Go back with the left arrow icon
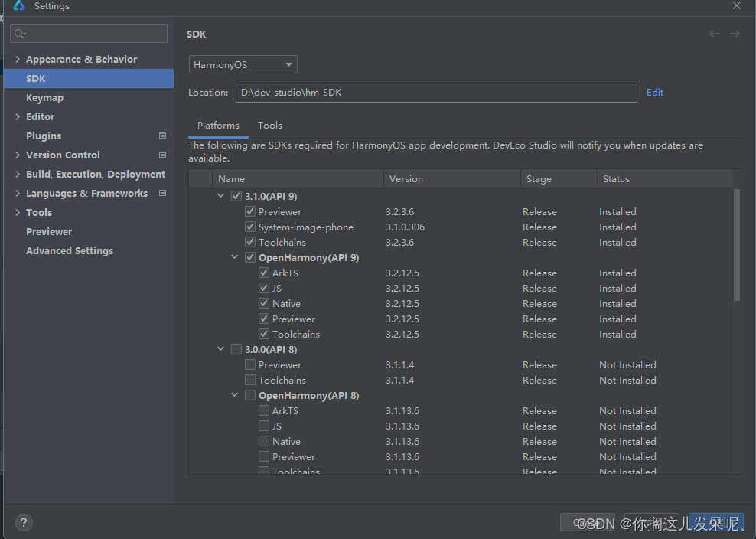 714,34
